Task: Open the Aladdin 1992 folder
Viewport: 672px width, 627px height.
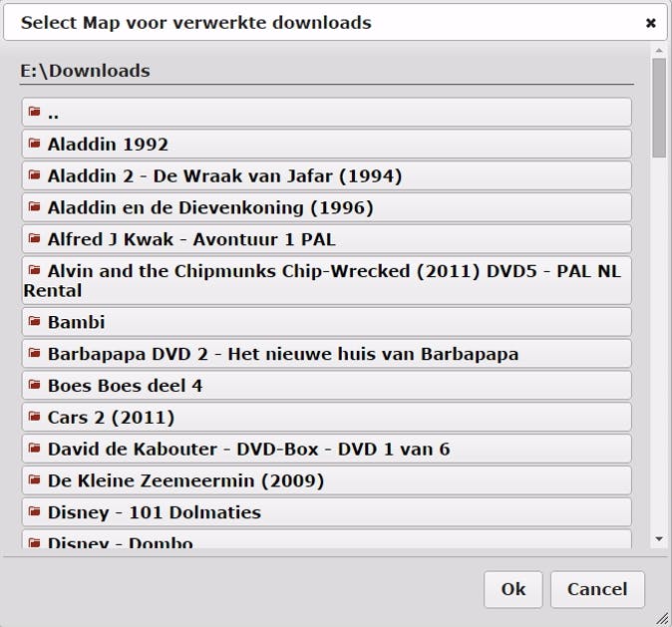Action: tap(327, 144)
